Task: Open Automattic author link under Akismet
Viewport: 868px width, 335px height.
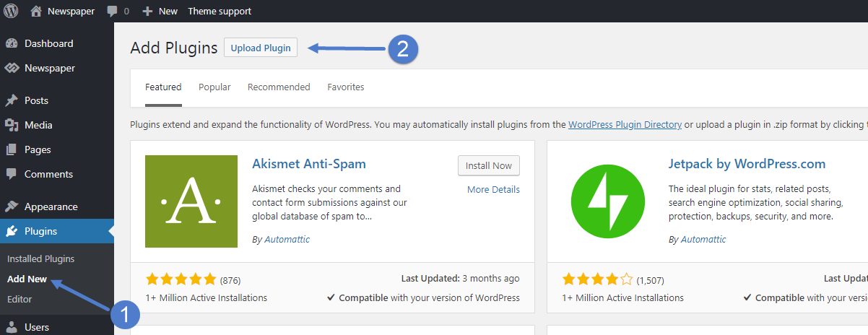Action: pyautogui.click(x=286, y=240)
